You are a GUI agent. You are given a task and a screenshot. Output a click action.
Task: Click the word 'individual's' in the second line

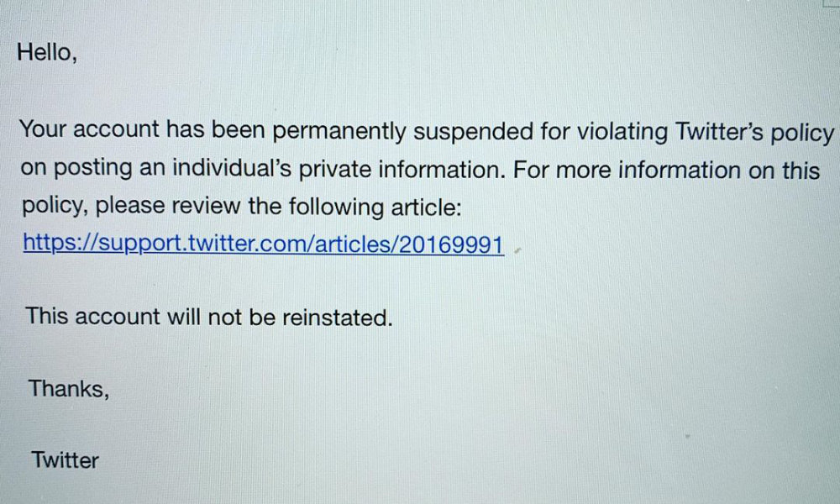coord(232,168)
